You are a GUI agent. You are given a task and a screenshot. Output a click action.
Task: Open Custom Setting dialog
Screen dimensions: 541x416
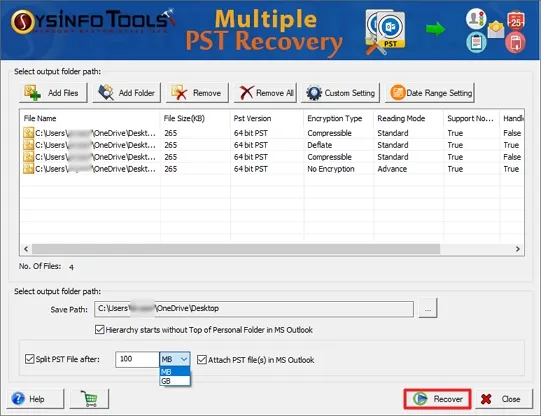[341, 93]
